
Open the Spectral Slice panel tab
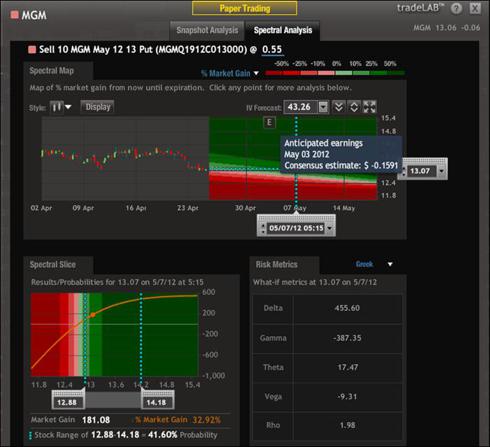53,265
